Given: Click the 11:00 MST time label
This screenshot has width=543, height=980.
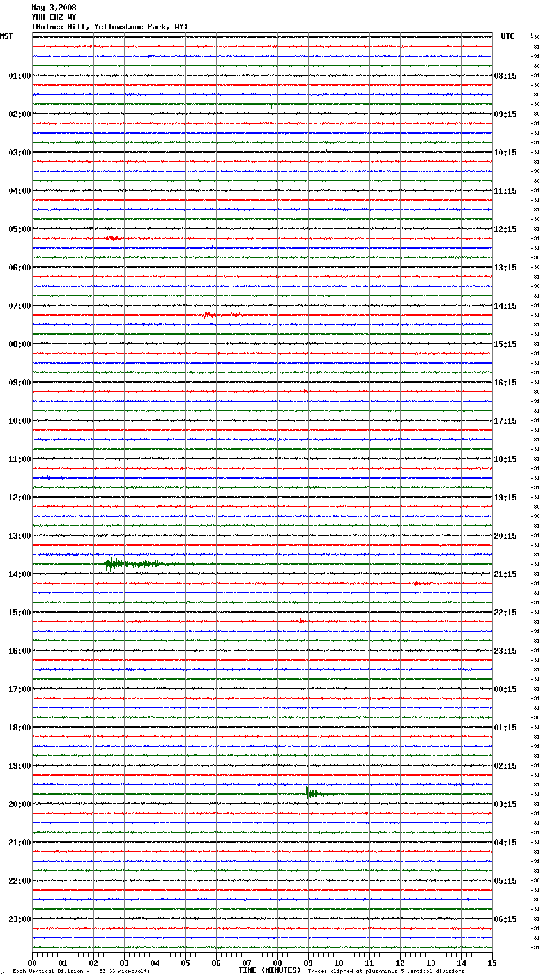Looking at the screenshot, I should click(x=19, y=459).
